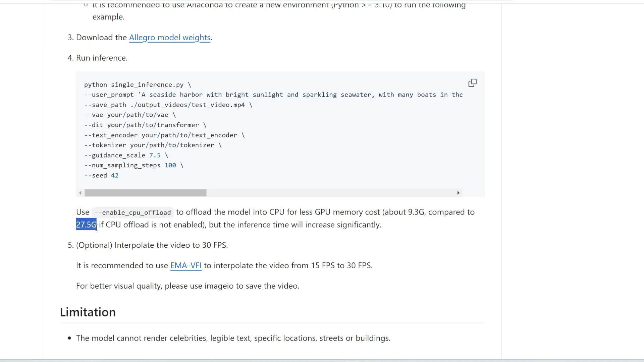Viewport: 644px width, 362px height.
Task: Click the copy code icon
Action: tap(472, 83)
